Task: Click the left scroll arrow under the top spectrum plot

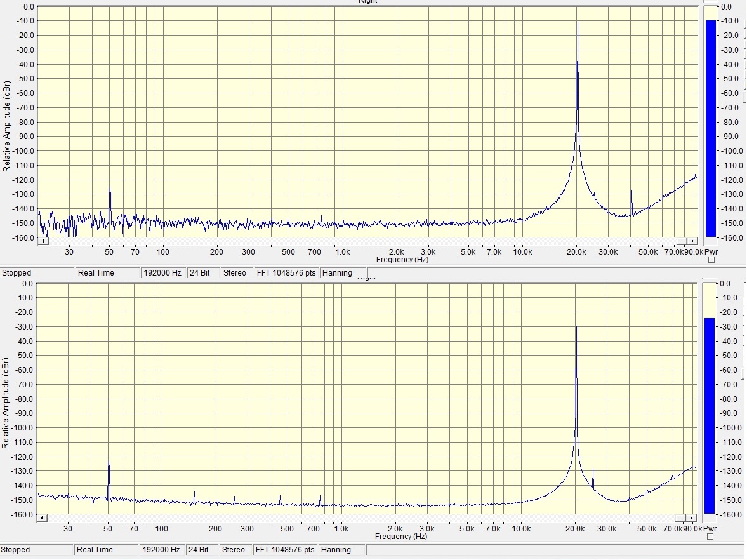Action: pos(43,241)
